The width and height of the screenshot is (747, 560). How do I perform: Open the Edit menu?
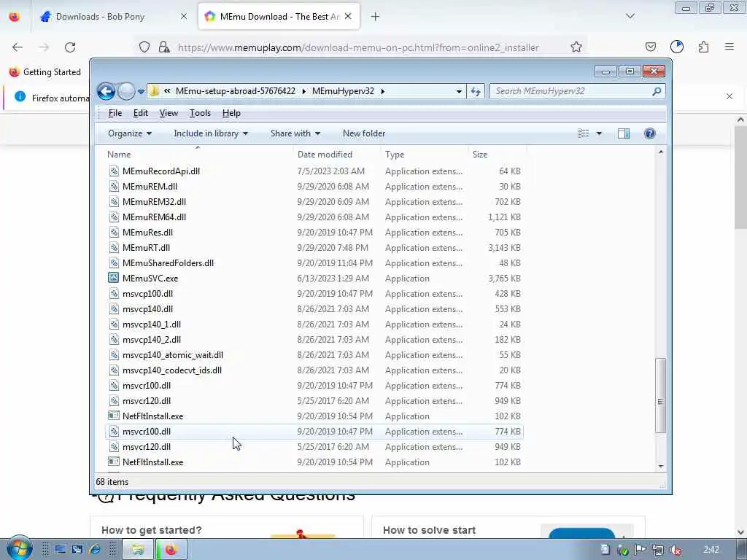141,113
